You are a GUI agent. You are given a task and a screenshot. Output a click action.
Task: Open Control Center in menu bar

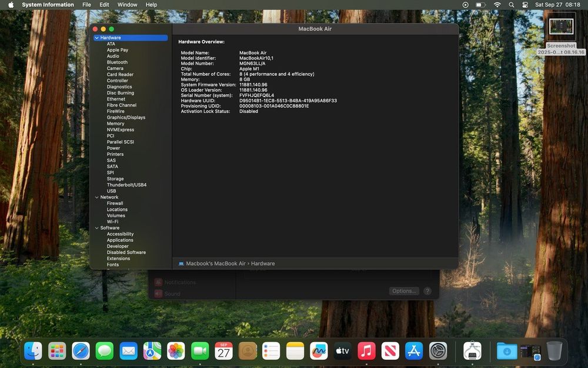coord(525,5)
